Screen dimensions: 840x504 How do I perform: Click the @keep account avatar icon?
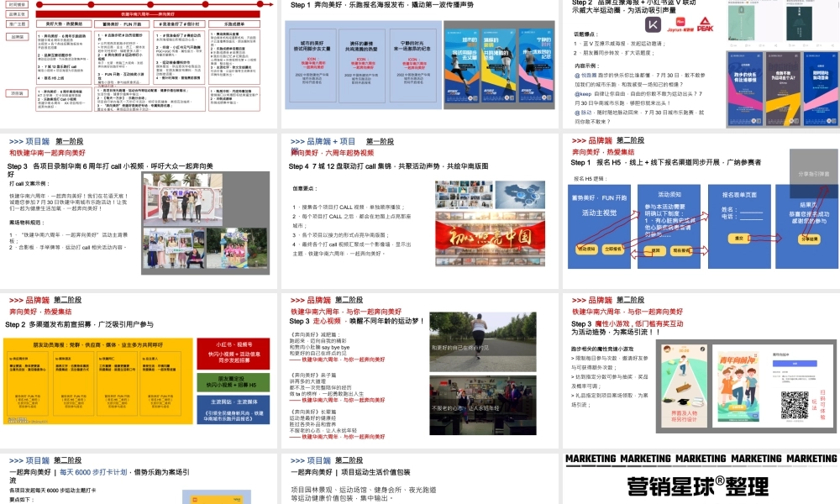click(x=577, y=92)
